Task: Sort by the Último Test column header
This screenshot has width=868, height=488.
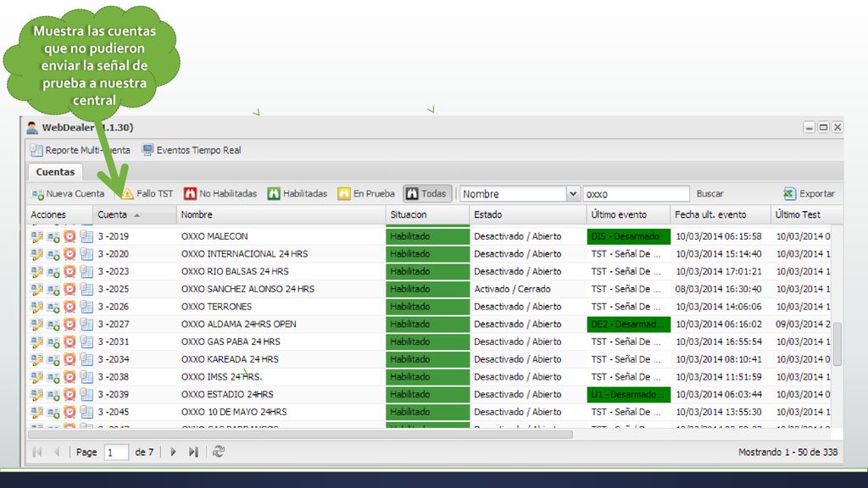Action: pos(807,214)
